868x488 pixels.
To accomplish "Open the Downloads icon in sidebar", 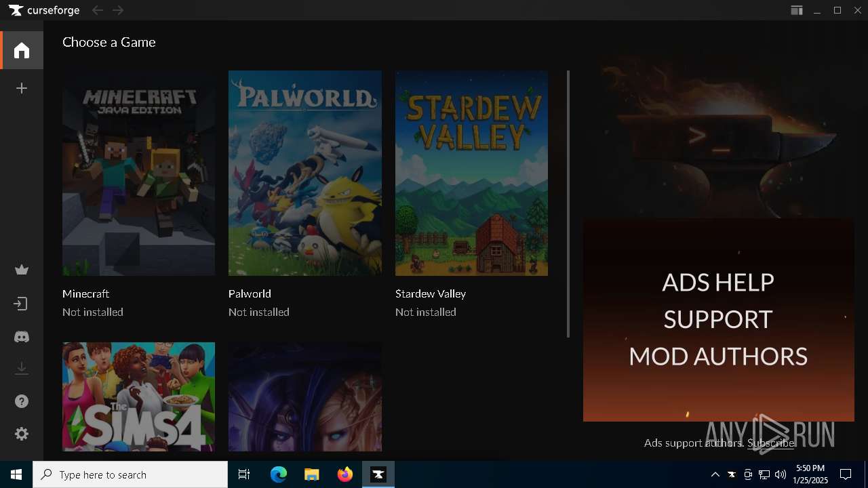I will pyautogui.click(x=22, y=368).
